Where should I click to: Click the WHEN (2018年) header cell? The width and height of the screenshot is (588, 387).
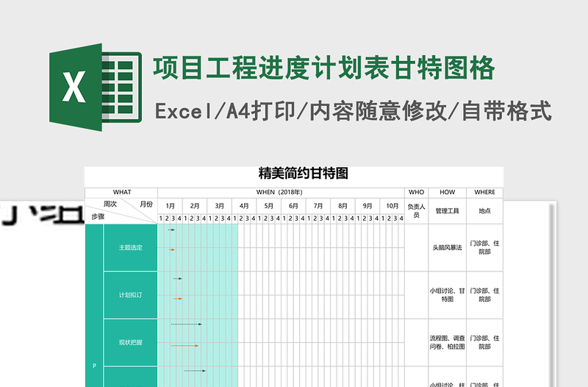pos(281,192)
